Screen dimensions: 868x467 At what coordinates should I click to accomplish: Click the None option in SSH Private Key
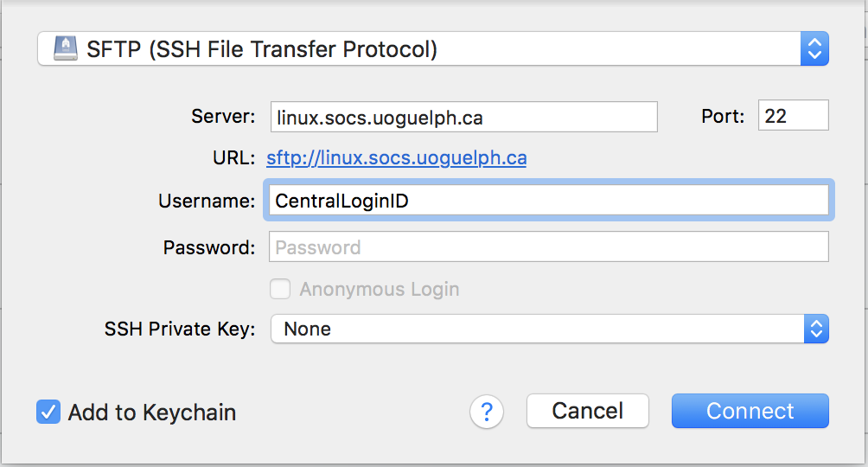click(x=308, y=329)
